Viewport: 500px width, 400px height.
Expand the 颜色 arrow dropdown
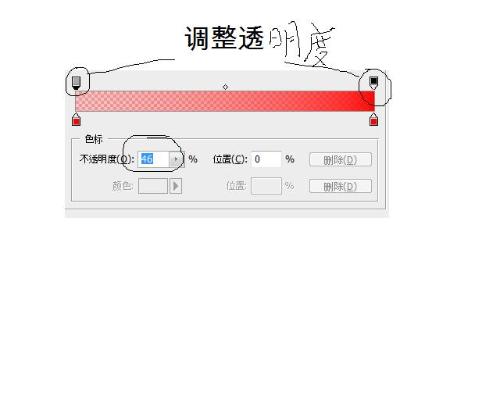(176, 186)
